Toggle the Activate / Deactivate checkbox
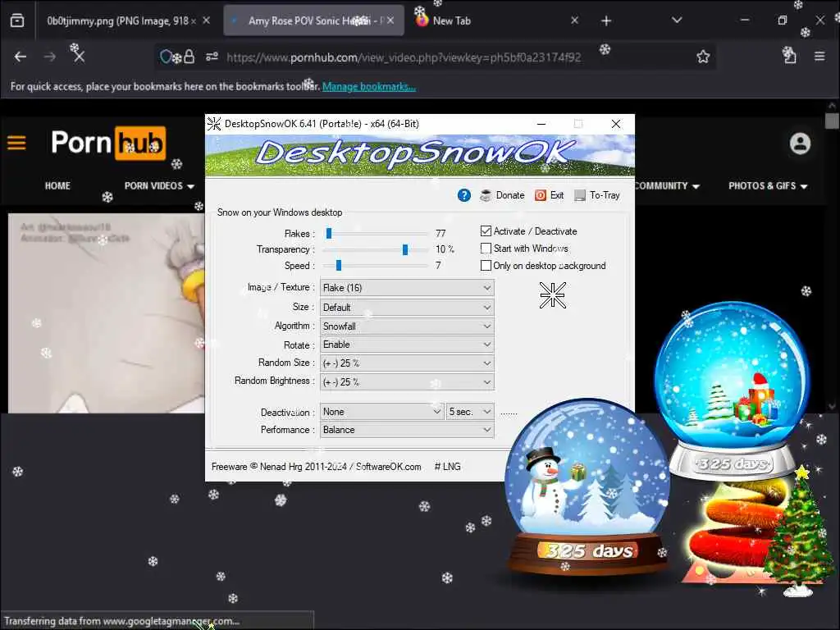Viewport: 840px width, 630px height. coord(486,231)
